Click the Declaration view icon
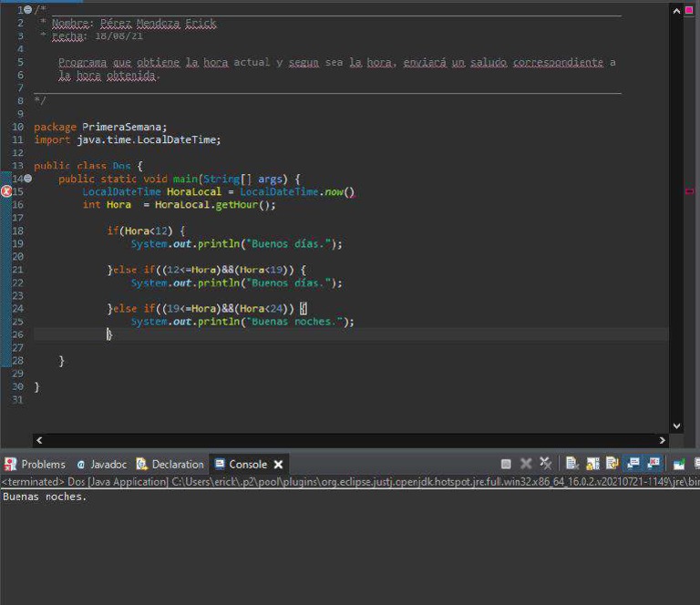 [x=141, y=464]
